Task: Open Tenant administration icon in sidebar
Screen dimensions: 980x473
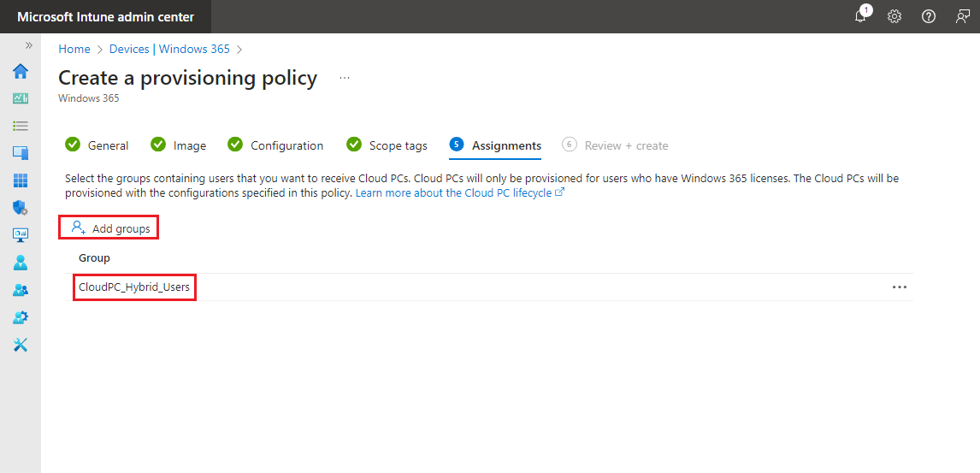Action: tap(21, 317)
